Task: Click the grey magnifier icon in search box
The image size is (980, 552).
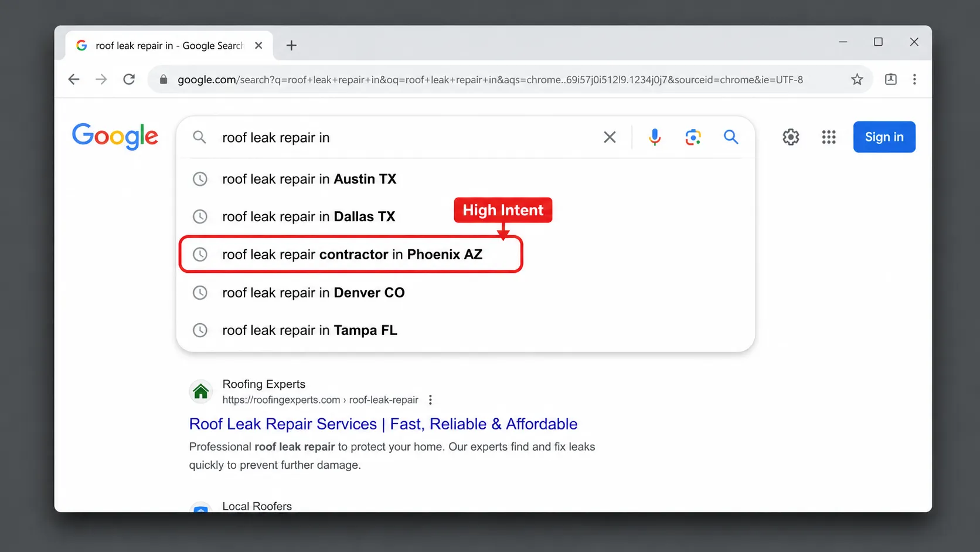Action: (200, 137)
